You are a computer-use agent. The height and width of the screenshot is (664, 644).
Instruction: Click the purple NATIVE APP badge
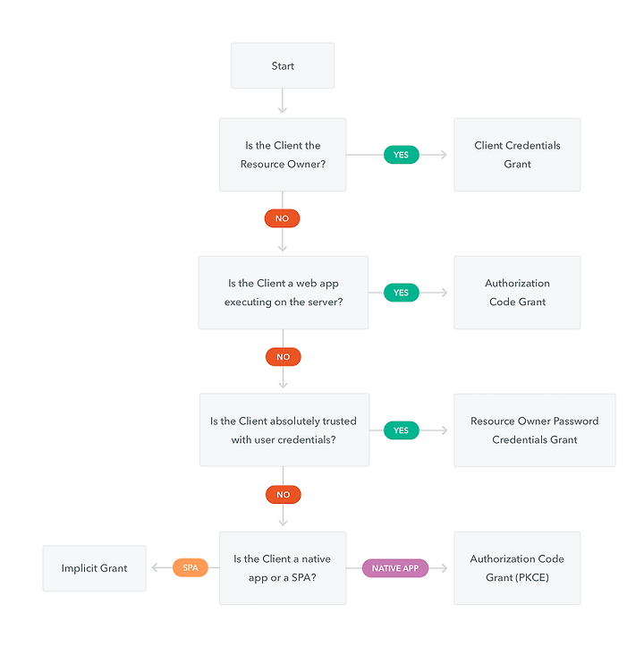[x=395, y=568]
